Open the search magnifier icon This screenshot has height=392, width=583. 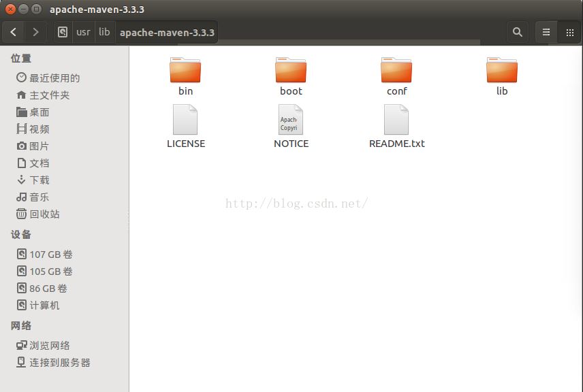(x=517, y=32)
